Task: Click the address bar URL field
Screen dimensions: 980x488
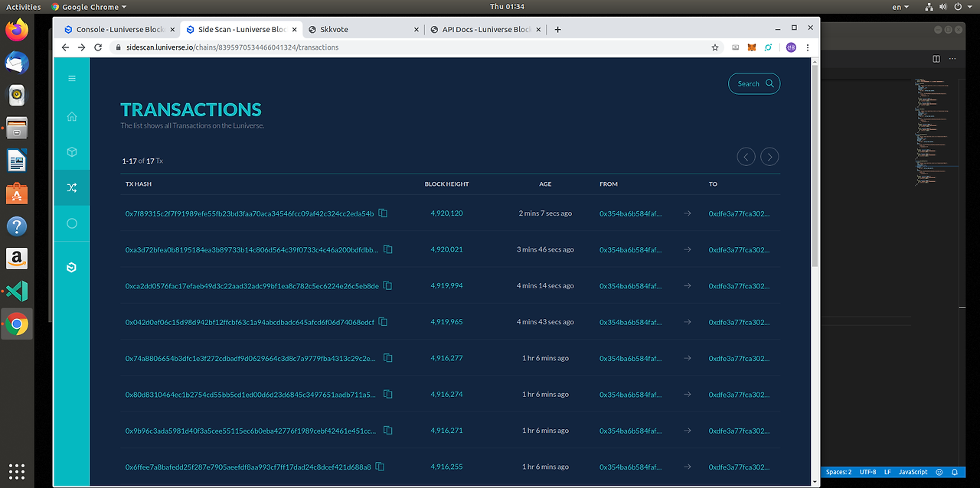Action: (x=413, y=47)
